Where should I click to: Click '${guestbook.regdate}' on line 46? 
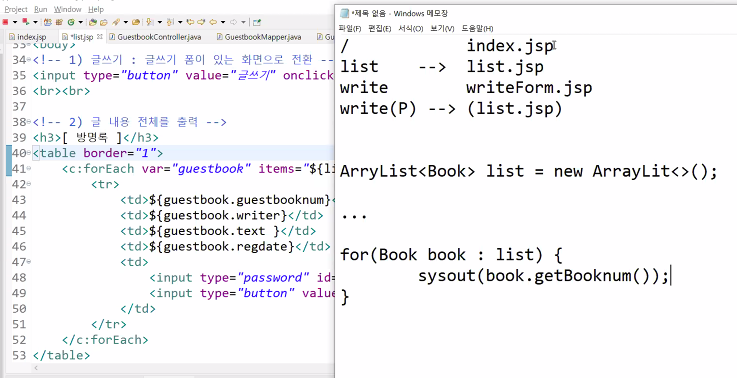pos(222,246)
